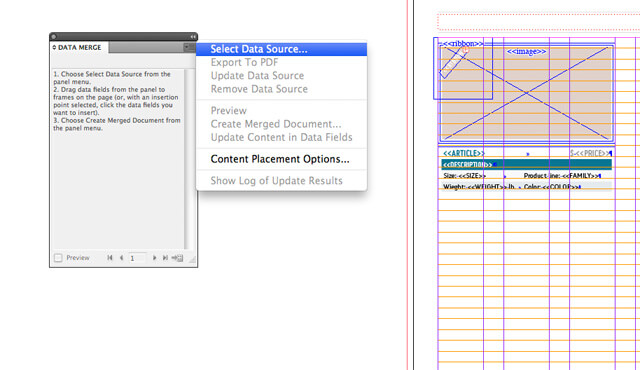Click the <<DESCRIPTION>> teal bar

pyautogui.click(x=526, y=164)
